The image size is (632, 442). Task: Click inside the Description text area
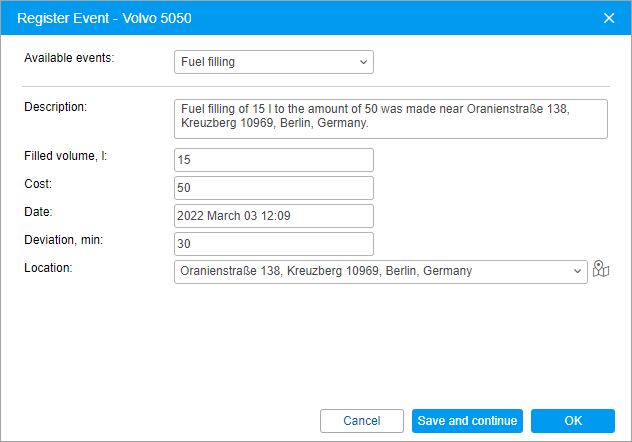390,118
